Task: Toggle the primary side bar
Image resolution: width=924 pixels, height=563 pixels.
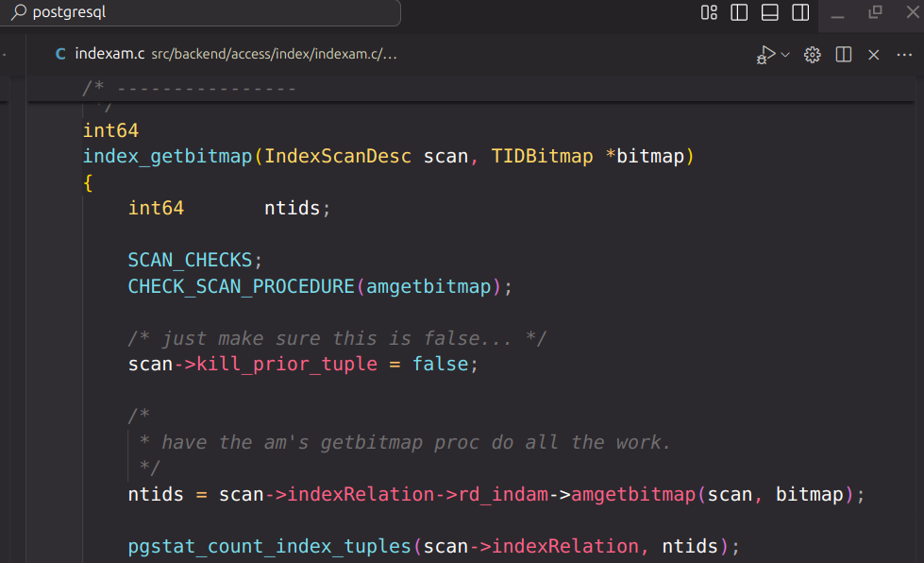Action: pos(739,12)
